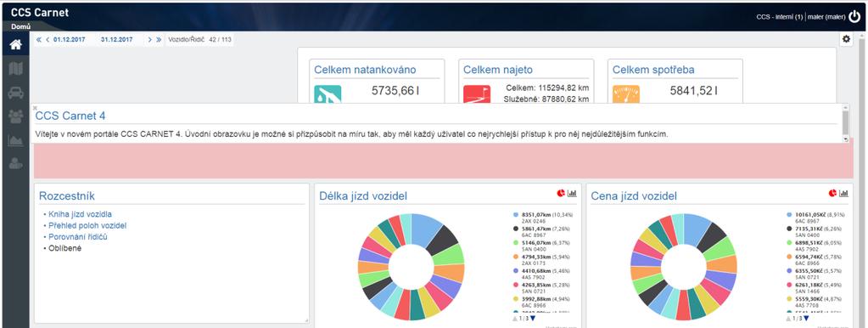The image size is (868, 328).
Task: Switch Cena jízd vozidel to bar chart
Action: tap(843, 193)
